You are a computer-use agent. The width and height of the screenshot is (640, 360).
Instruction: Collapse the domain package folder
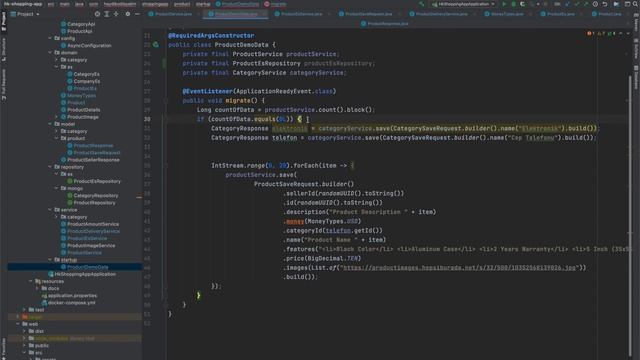50,53
